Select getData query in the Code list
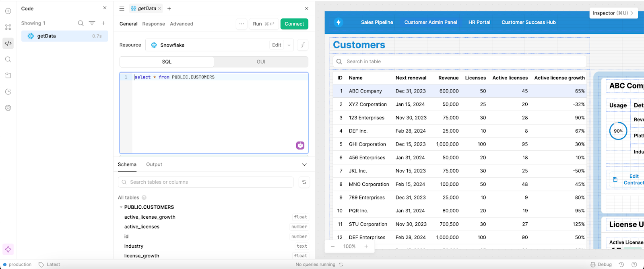Viewport: 644px width, 269px height. click(x=64, y=36)
